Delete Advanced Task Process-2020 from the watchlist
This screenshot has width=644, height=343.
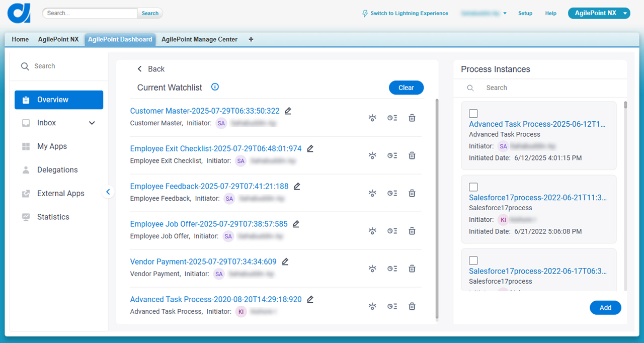pyautogui.click(x=412, y=306)
